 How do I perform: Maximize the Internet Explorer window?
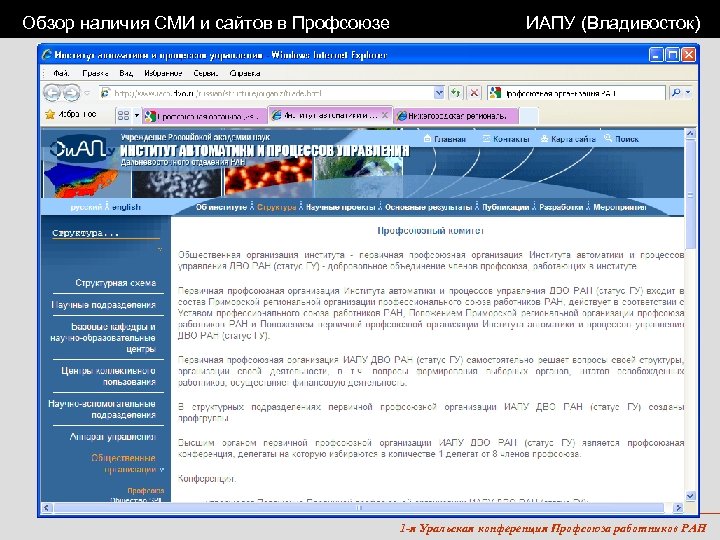(x=672, y=55)
